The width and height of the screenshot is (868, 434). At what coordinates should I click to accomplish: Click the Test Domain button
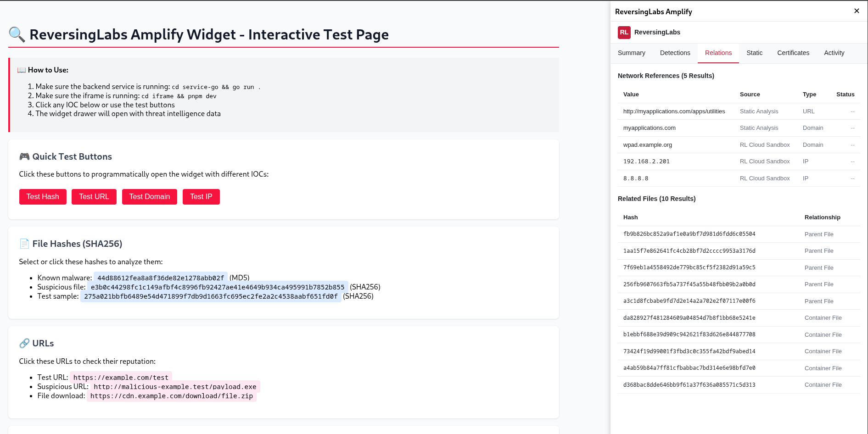(x=149, y=196)
